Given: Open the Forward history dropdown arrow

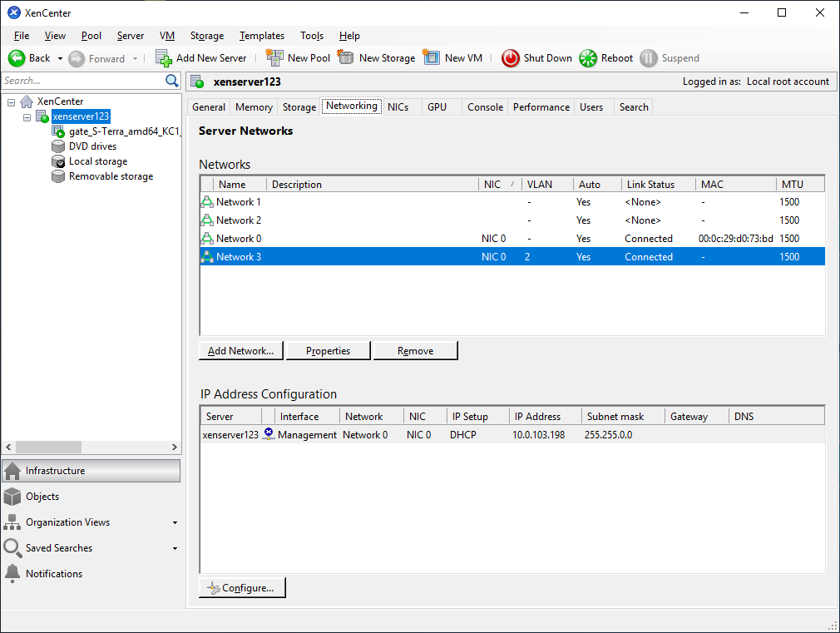Looking at the screenshot, I should [x=135, y=58].
